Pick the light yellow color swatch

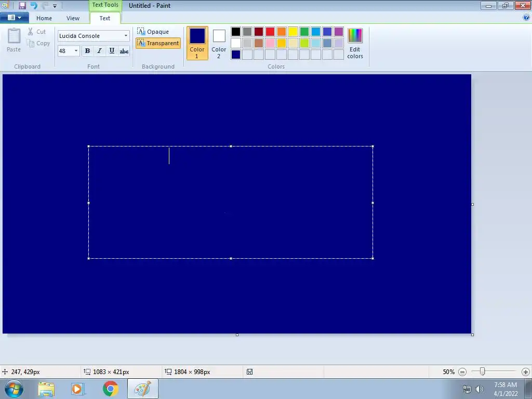coord(293,43)
